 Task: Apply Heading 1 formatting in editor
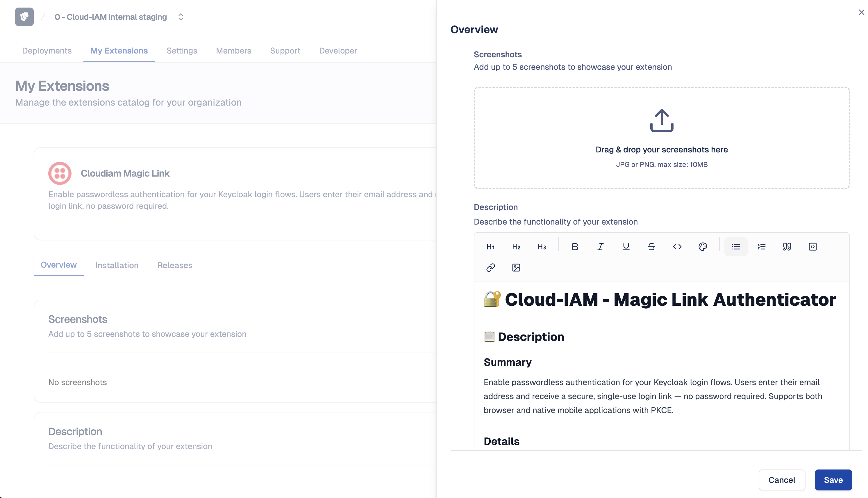click(490, 247)
